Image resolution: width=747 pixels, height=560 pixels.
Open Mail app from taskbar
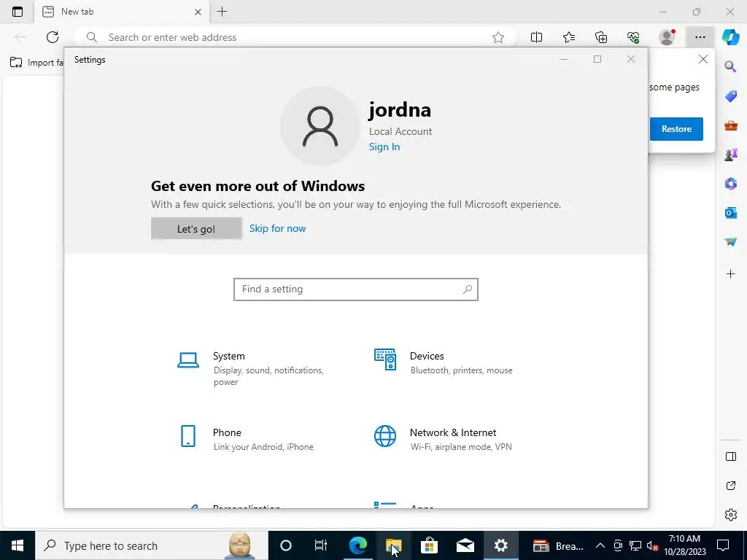(465, 545)
